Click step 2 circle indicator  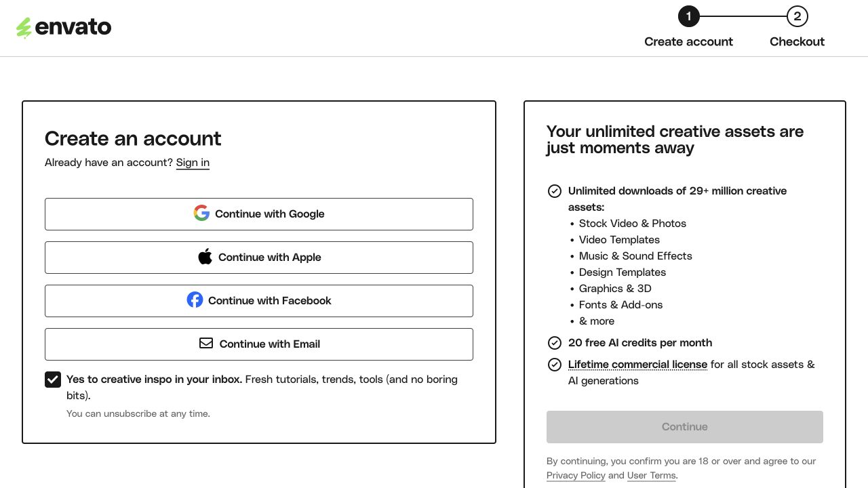click(797, 16)
